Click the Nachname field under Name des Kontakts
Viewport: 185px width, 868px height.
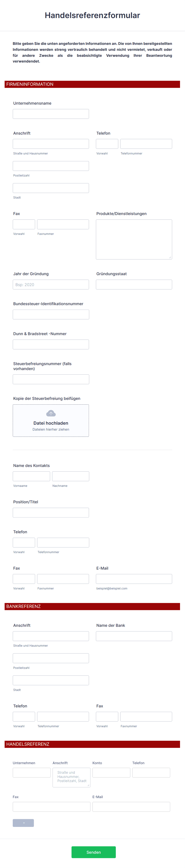pyautogui.click(x=71, y=476)
